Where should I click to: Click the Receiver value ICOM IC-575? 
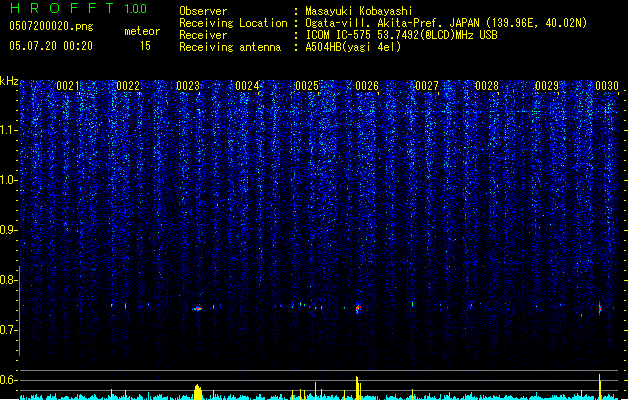pos(340,35)
